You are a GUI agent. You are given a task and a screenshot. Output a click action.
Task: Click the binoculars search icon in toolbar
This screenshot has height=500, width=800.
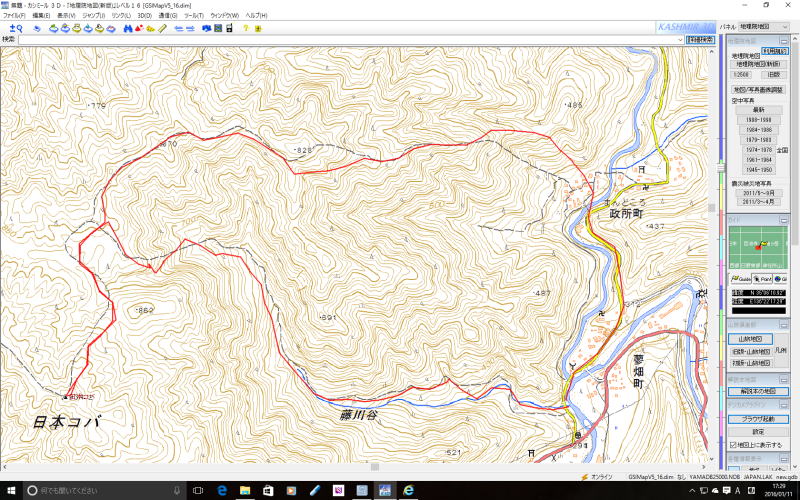[x=127, y=28]
